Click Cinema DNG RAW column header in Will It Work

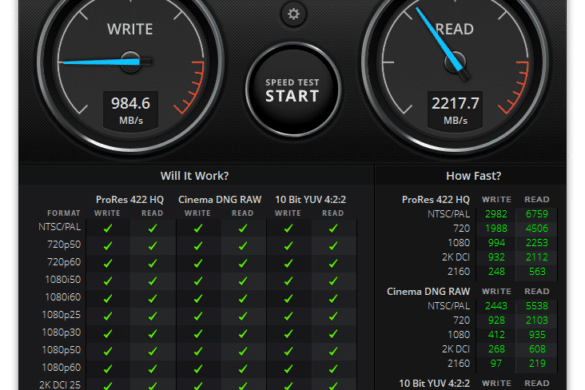220,200
